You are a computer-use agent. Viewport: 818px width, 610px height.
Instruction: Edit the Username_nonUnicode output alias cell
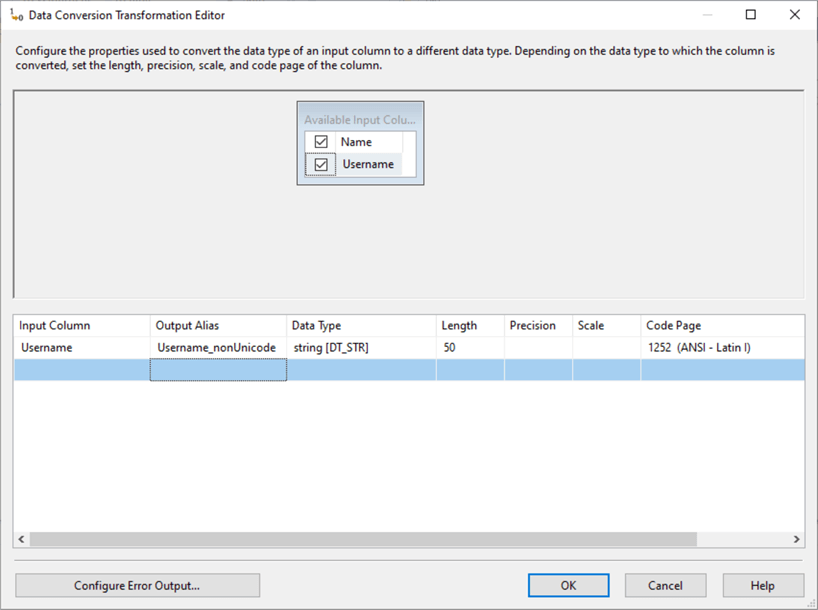[215, 347]
